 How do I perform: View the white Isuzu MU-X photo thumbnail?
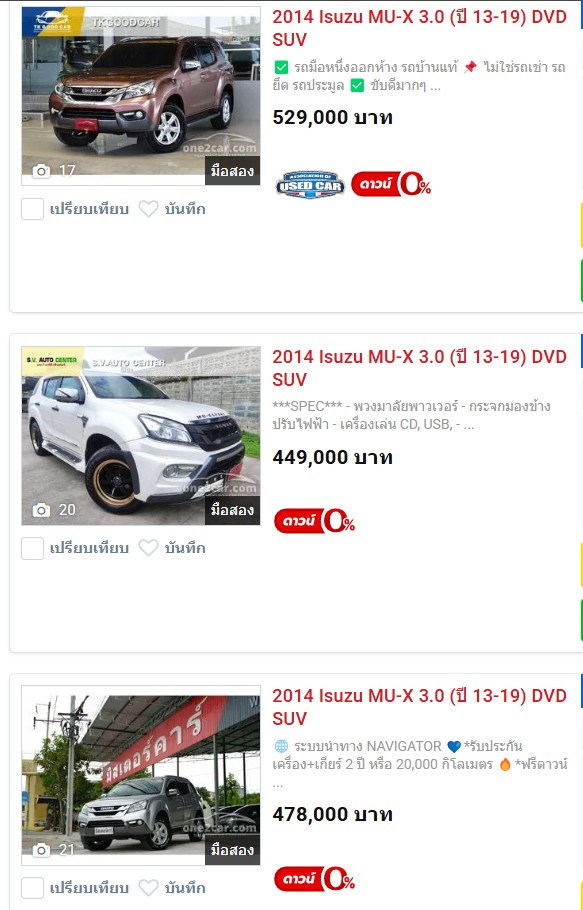click(141, 436)
